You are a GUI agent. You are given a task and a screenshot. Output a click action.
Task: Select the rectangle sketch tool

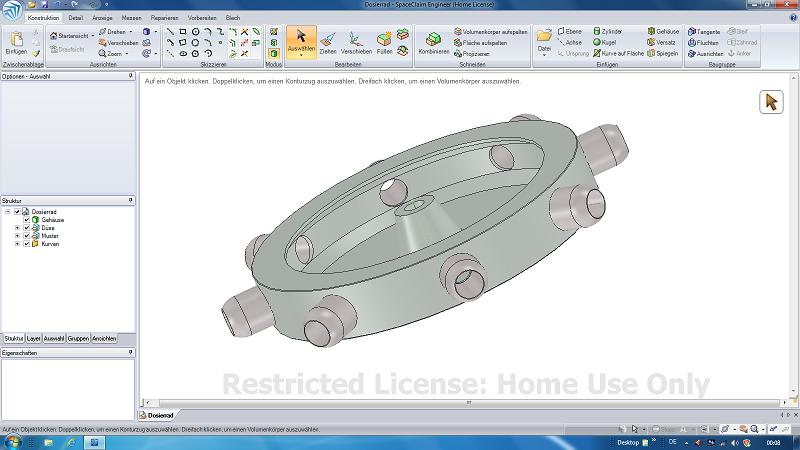[x=183, y=32]
